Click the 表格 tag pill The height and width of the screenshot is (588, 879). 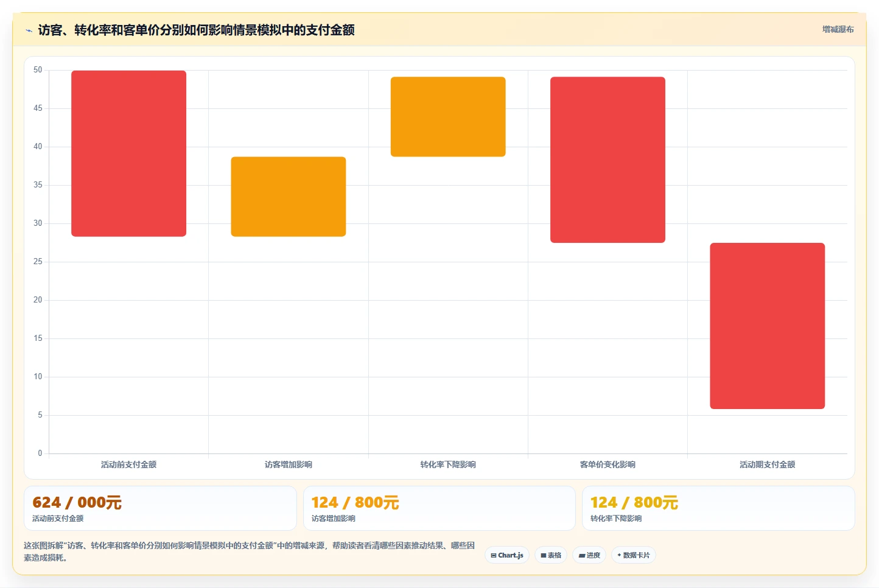pos(551,555)
